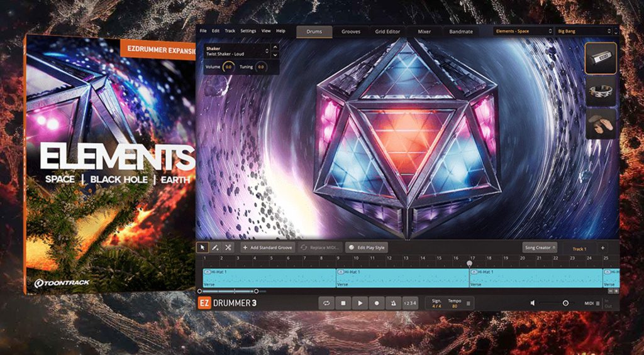Select the next shaker instrument with down chevron
This screenshot has height=355, width=644.
(275, 55)
